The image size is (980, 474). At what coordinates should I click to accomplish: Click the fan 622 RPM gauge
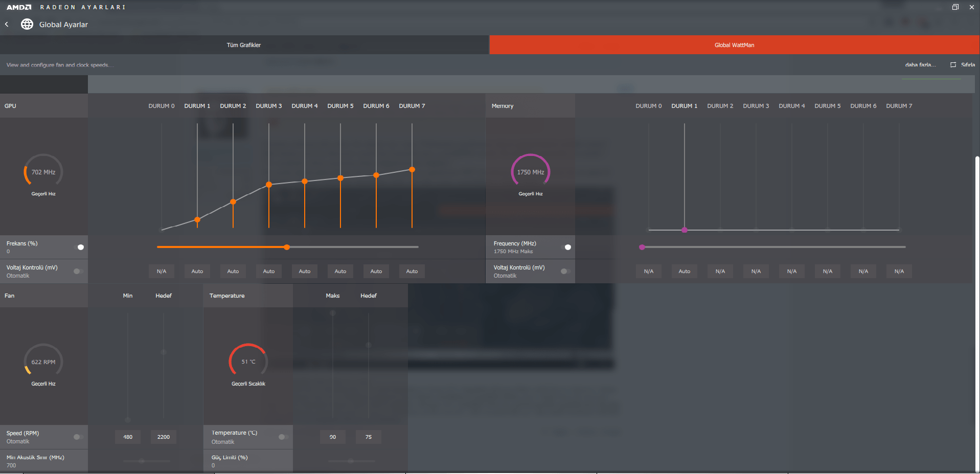coord(43,362)
